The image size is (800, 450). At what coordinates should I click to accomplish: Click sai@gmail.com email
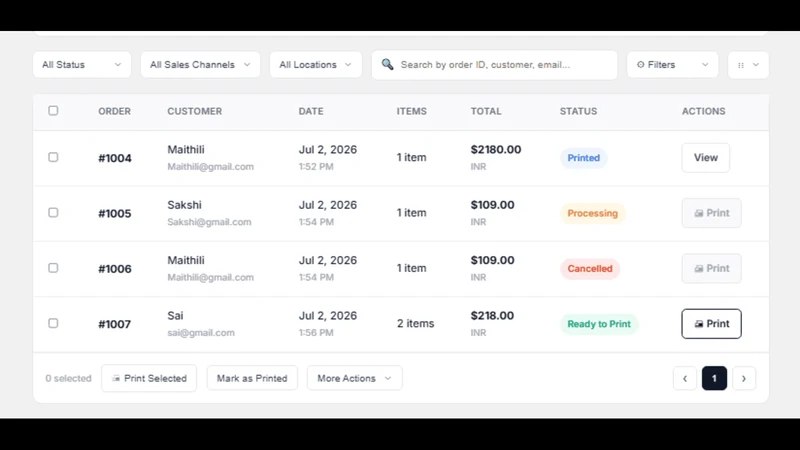click(201, 333)
